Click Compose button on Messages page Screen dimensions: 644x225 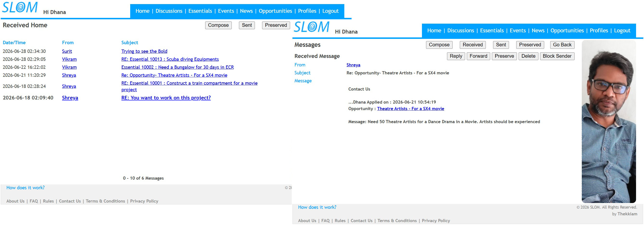coord(439,45)
